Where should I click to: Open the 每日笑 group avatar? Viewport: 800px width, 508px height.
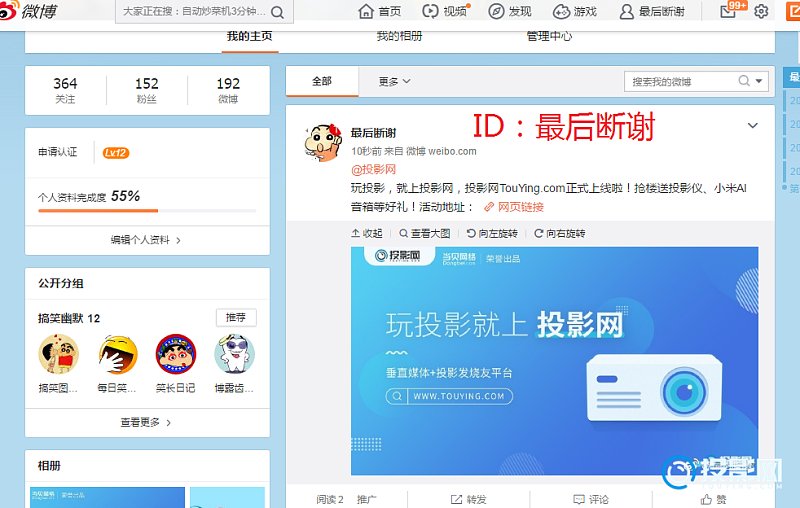point(117,354)
